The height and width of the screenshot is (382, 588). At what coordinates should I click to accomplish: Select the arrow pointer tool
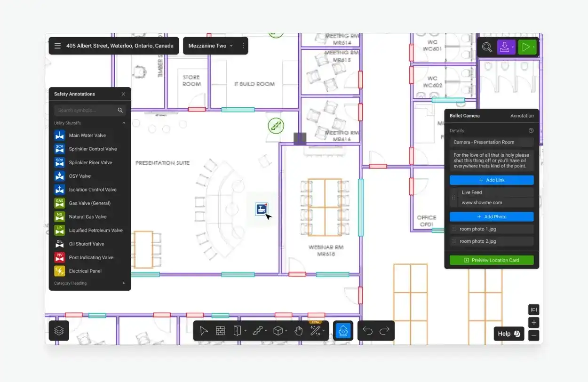[204, 331]
